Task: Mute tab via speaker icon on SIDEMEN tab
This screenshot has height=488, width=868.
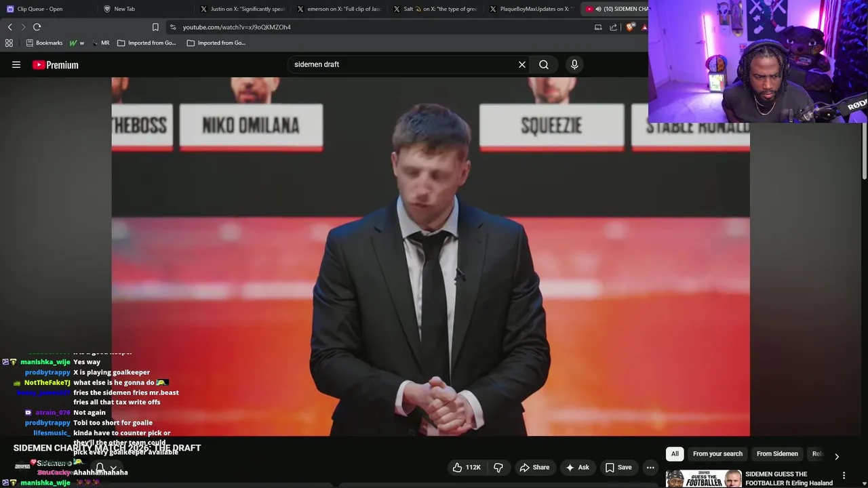Action: coord(598,9)
